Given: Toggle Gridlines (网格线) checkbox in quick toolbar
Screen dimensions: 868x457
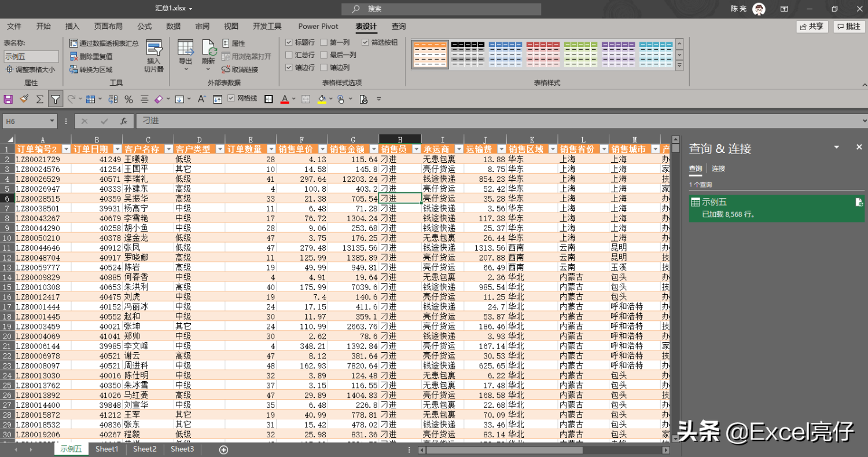Looking at the screenshot, I should click(231, 98).
